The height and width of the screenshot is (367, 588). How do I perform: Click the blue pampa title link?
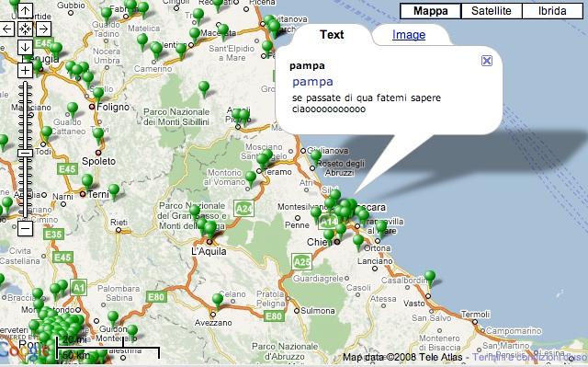point(312,82)
